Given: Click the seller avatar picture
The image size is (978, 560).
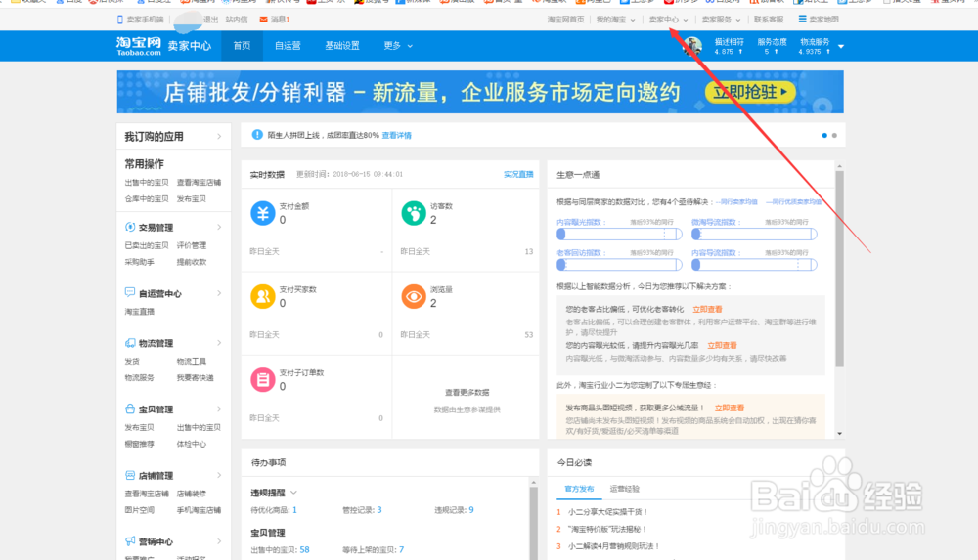Looking at the screenshot, I should coord(692,46).
